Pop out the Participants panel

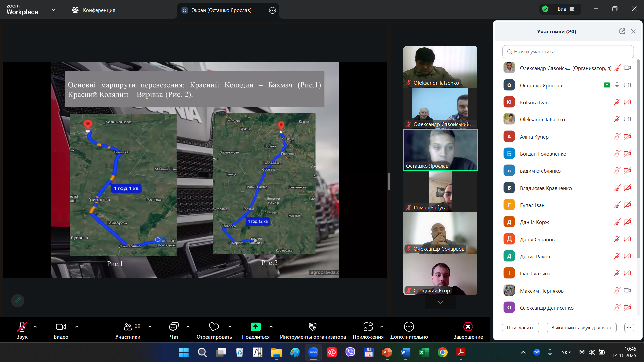[x=622, y=31]
